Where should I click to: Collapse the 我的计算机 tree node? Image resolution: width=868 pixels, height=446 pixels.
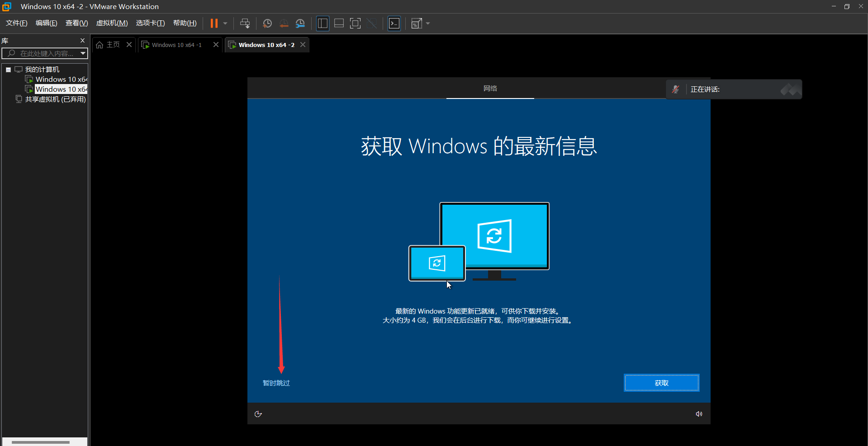pos(8,70)
